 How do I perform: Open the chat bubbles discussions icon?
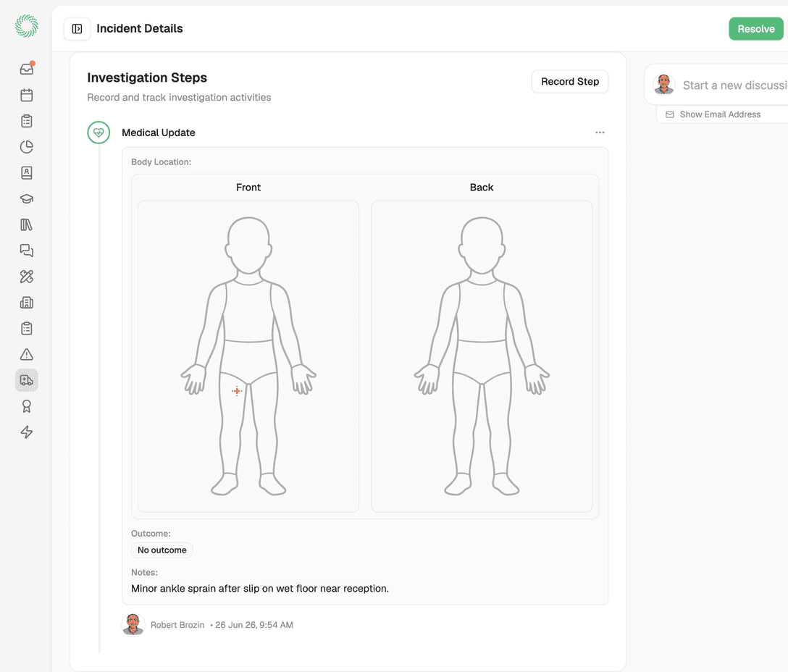point(27,251)
